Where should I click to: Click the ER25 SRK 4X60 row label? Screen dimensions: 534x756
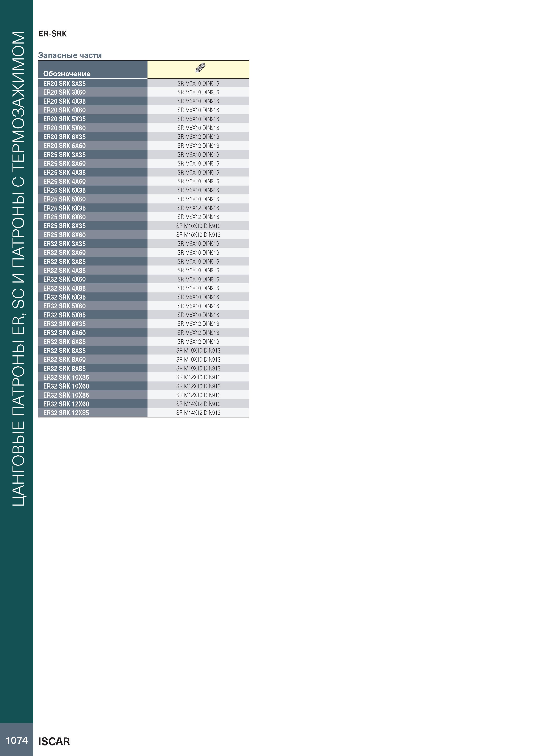click(x=64, y=181)
